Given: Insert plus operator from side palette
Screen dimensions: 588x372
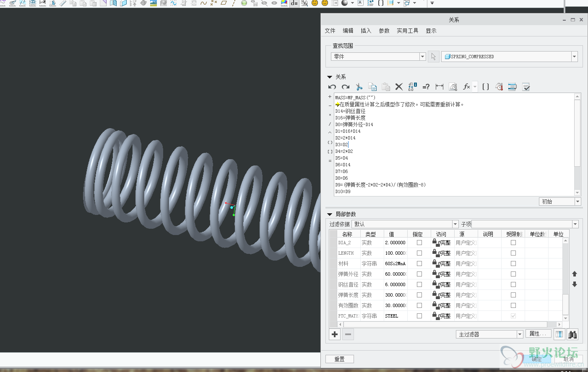Looking at the screenshot, I should (330, 97).
